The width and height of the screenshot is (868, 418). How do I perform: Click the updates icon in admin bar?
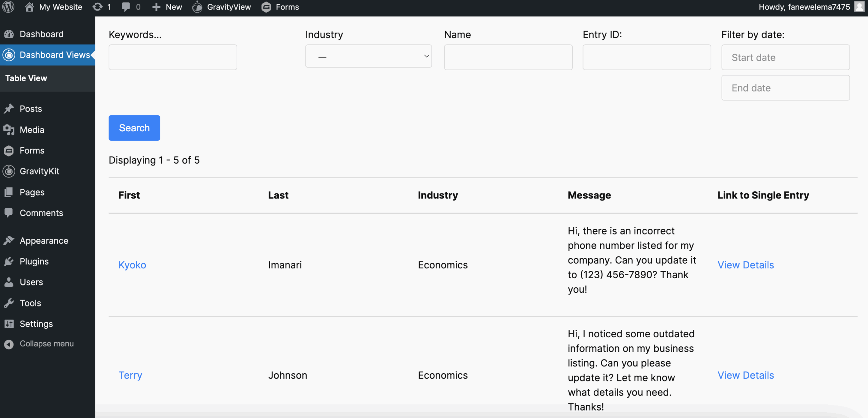click(98, 7)
